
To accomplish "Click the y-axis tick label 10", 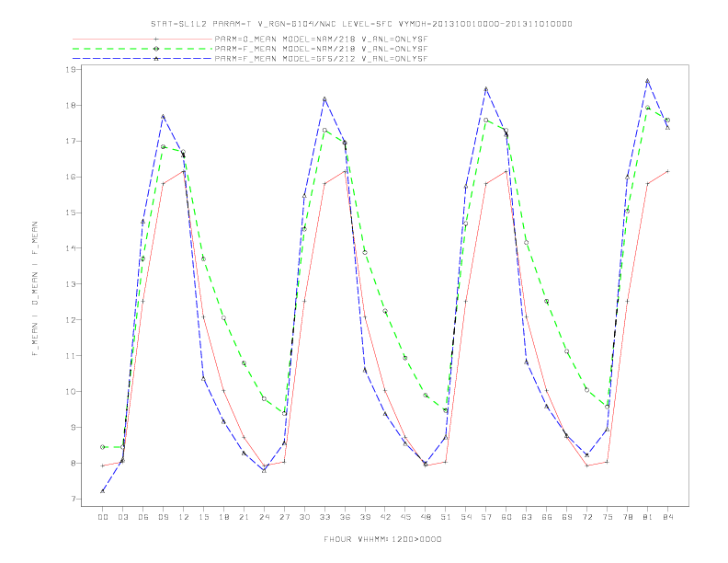I will [x=71, y=392].
